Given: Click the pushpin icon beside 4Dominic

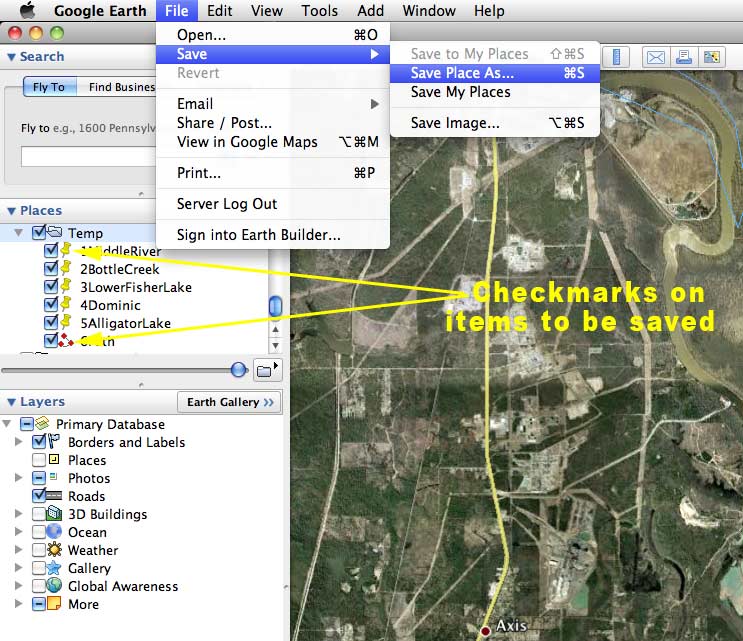Looking at the screenshot, I should (x=66, y=304).
